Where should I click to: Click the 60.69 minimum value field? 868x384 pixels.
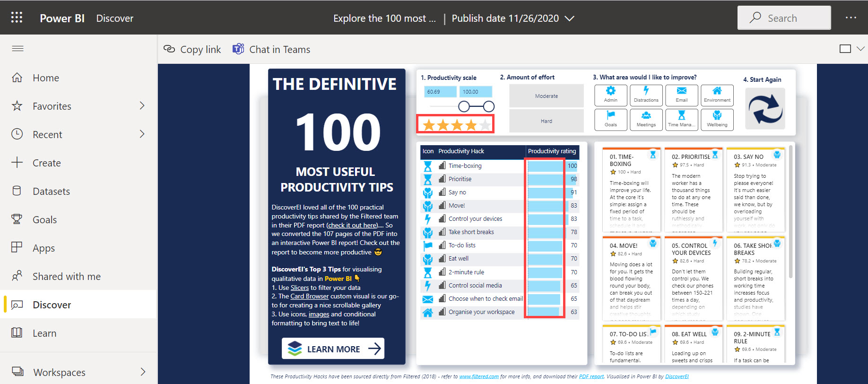click(439, 92)
